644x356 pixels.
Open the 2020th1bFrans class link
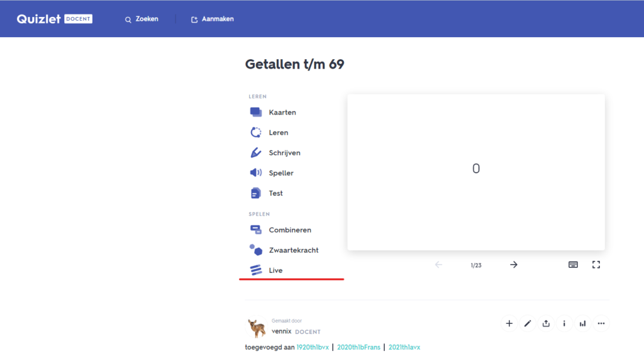[358, 347]
